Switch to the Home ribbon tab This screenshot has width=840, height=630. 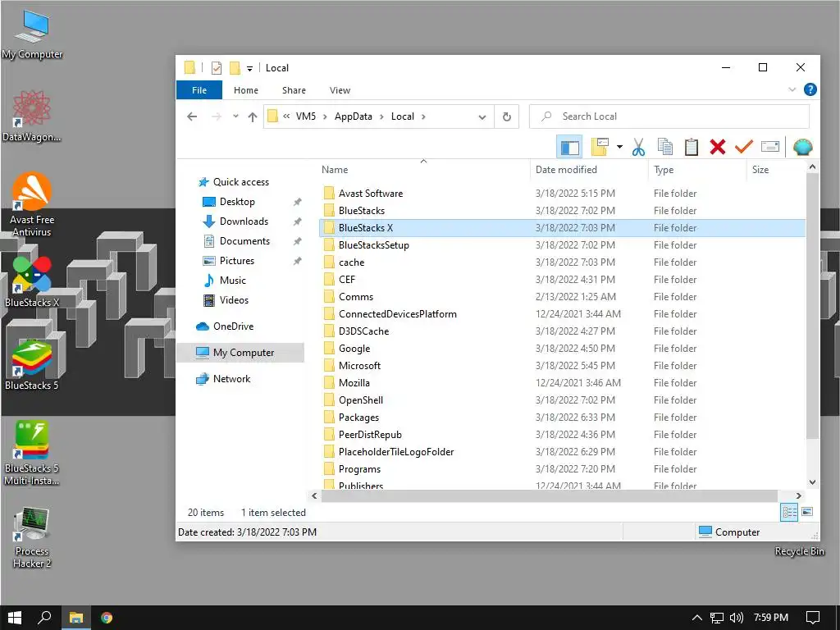pyautogui.click(x=246, y=90)
